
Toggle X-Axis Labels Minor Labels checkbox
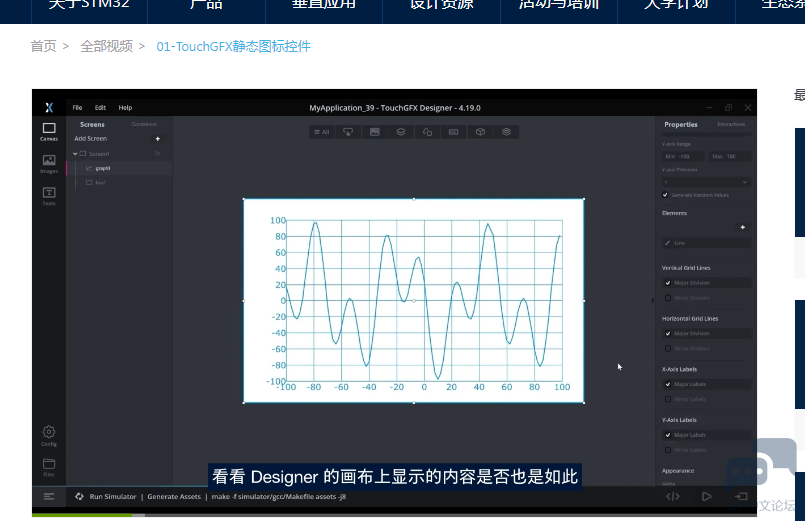[668, 399]
